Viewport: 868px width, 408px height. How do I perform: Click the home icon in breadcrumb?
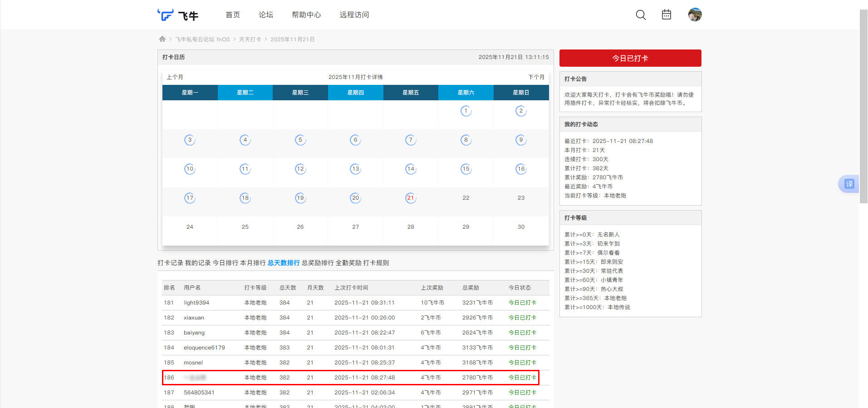pos(162,39)
